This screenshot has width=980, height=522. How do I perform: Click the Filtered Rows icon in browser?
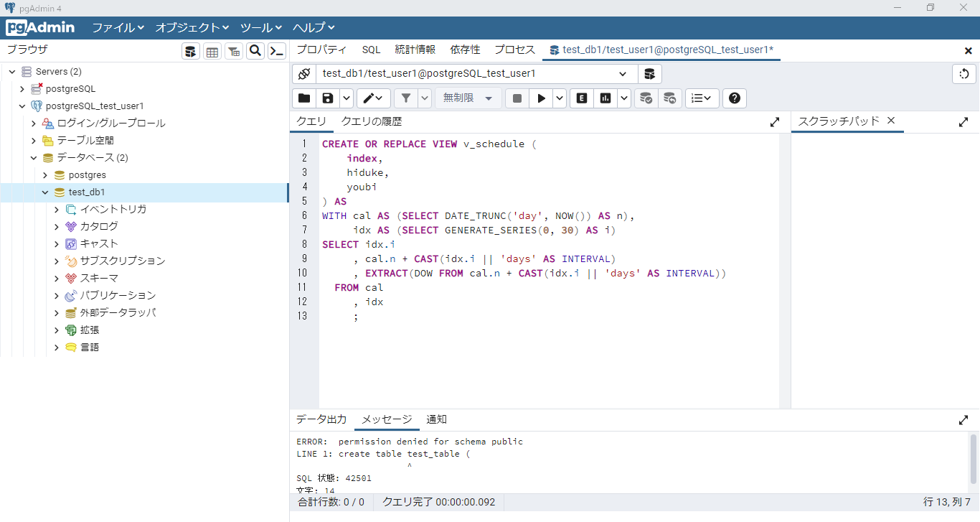click(234, 51)
